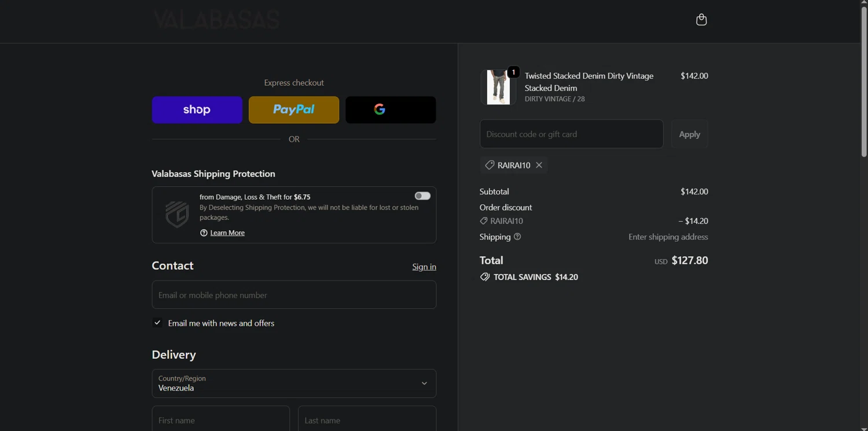Open the Country/Region dropdown

(x=294, y=384)
